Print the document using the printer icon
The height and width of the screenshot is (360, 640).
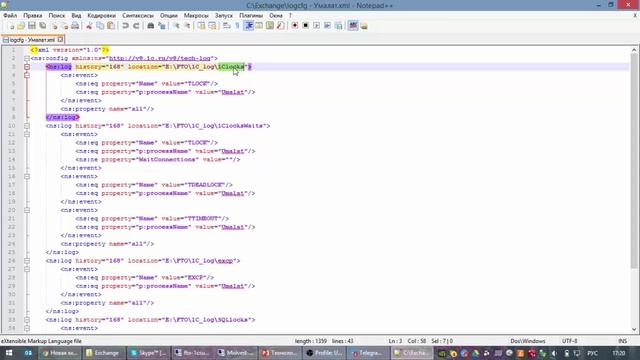point(75,26)
